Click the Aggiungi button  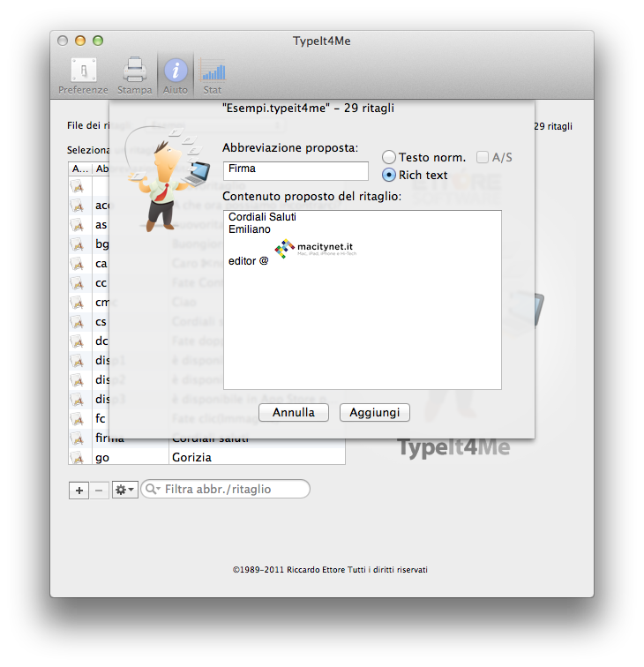click(375, 413)
